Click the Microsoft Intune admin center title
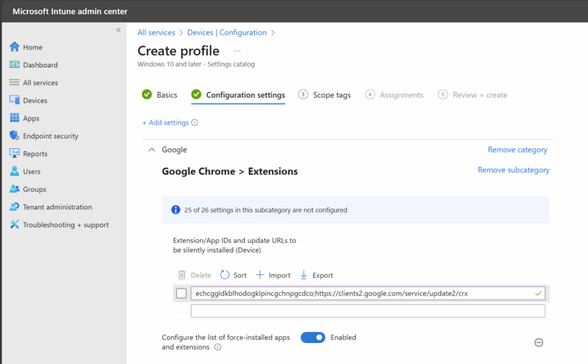Screen dimensions: 588x364 [70, 11]
